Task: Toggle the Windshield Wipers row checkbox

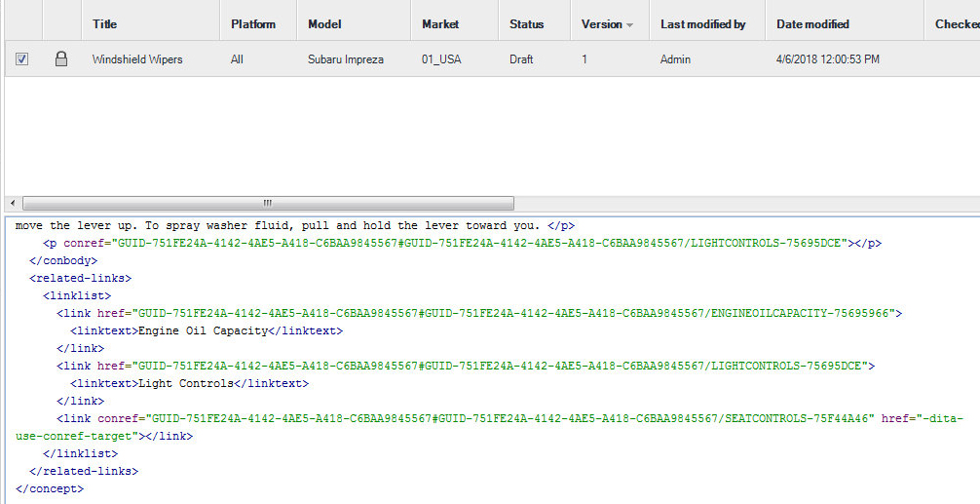Action: 22,59
